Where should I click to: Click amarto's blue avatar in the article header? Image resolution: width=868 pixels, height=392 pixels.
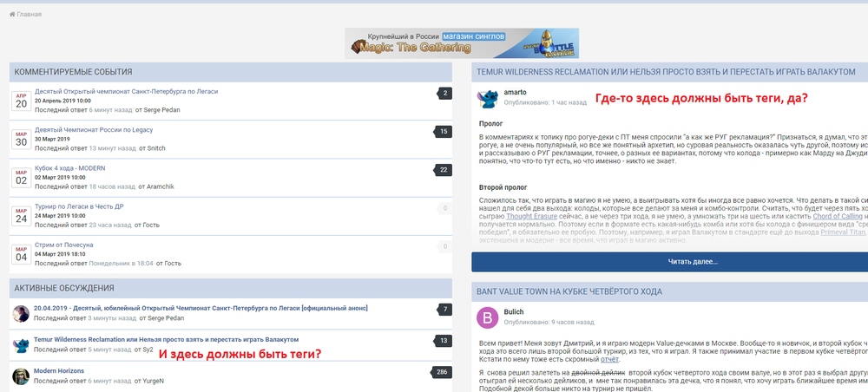488,96
